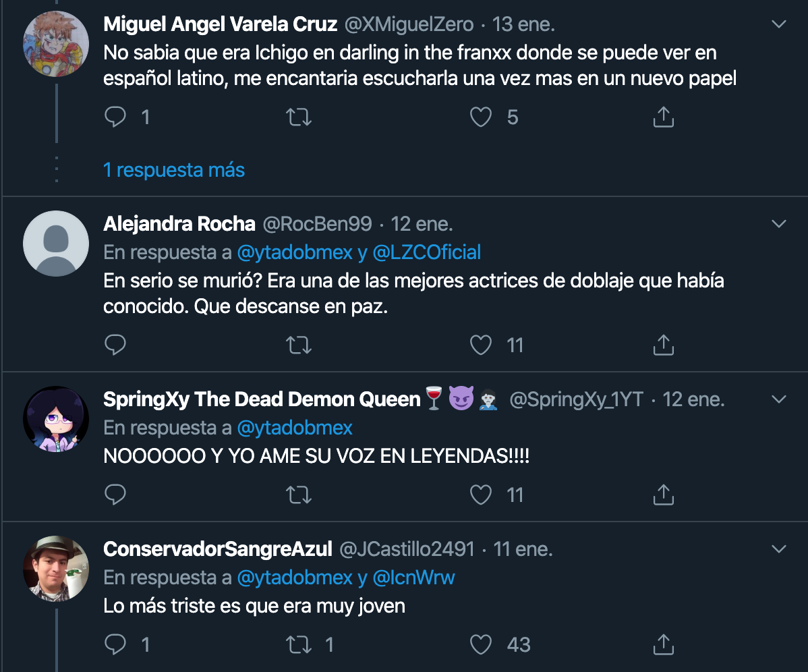The height and width of the screenshot is (672, 808).
Task: Share Alejandra Rocha's tweet
Action: [663, 345]
